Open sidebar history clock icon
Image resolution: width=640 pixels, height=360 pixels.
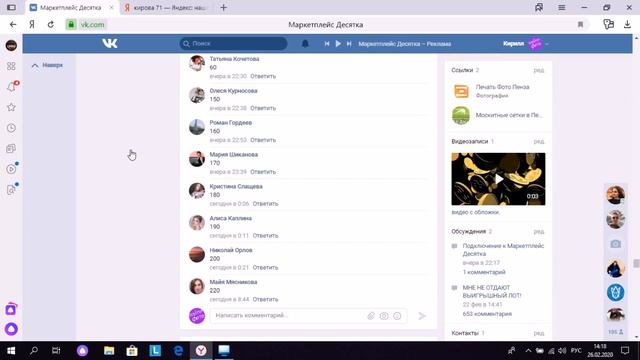(x=11, y=128)
